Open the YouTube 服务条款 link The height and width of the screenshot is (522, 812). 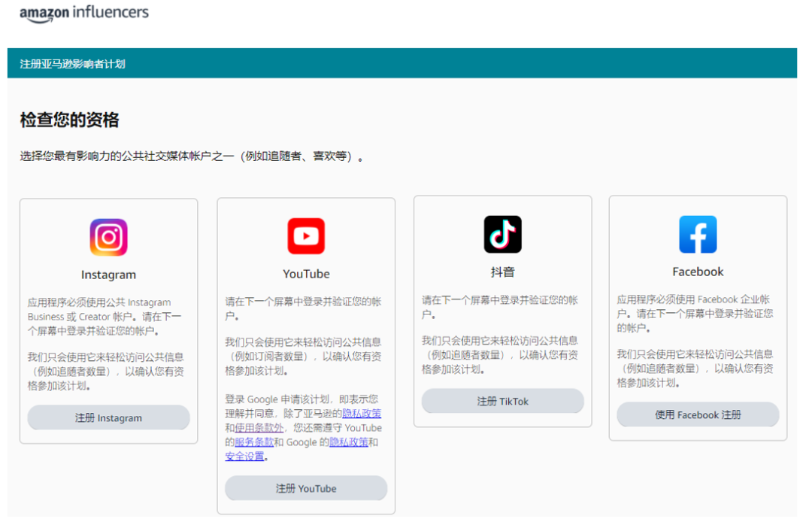click(254, 442)
